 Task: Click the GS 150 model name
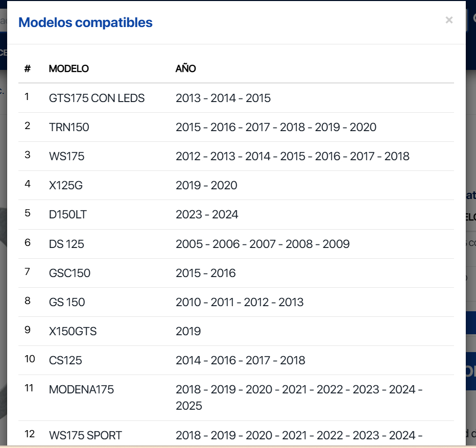[x=67, y=303]
